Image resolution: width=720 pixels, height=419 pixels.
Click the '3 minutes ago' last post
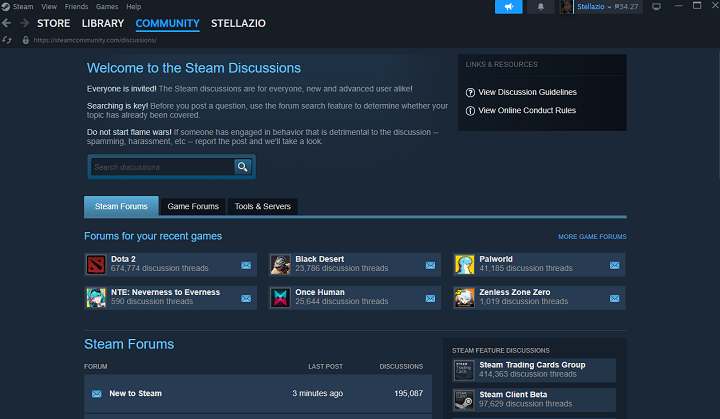318,394
